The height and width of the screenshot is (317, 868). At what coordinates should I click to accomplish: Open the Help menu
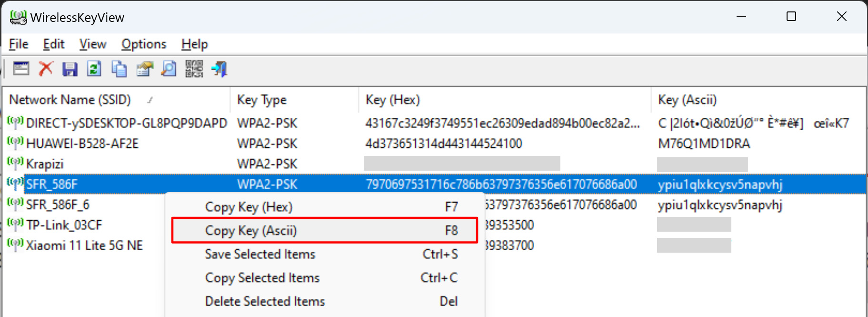pyautogui.click(x=195, y=44)
